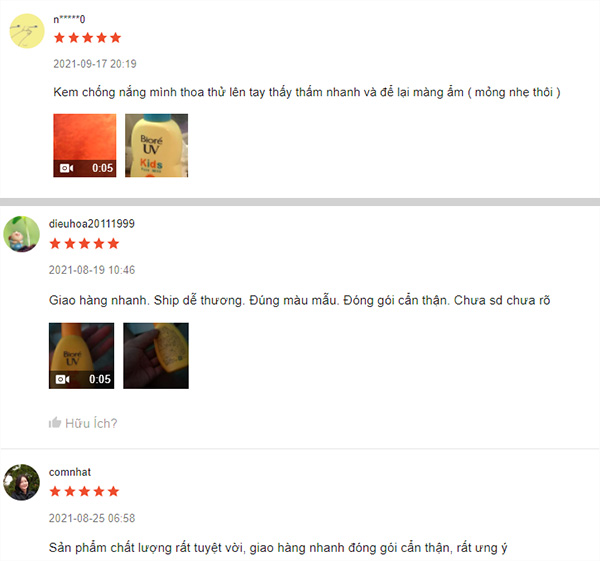Click the five-star rating under dieuhoa20111999
This screenshot has width=600, height=561.
[85, 244]
